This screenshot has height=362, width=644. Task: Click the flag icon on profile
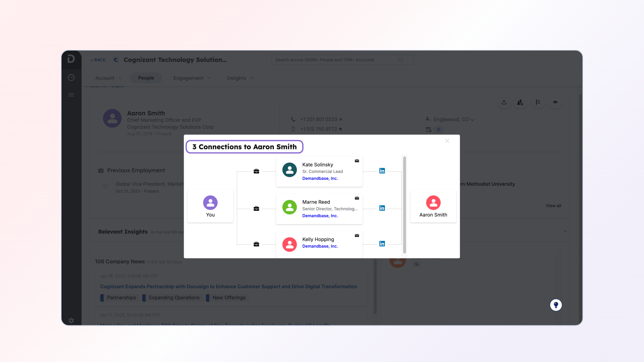(538, 102)
